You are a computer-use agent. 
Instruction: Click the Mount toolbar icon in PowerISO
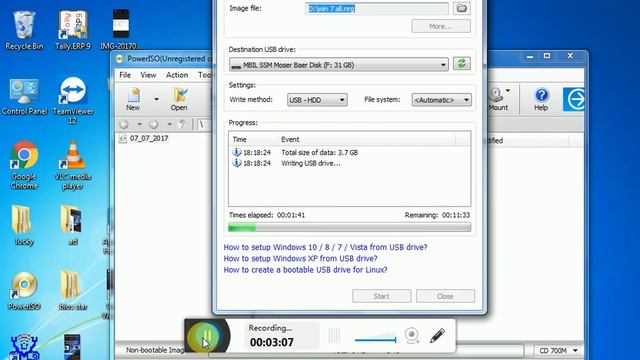[x=498, y=100]
